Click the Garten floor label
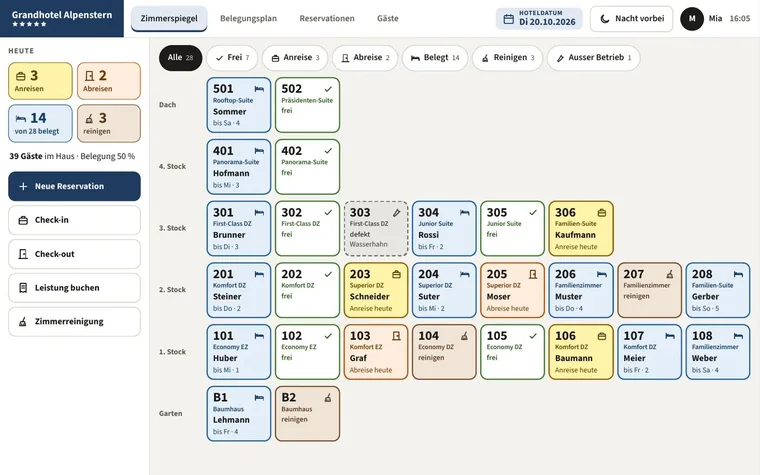 171,413
